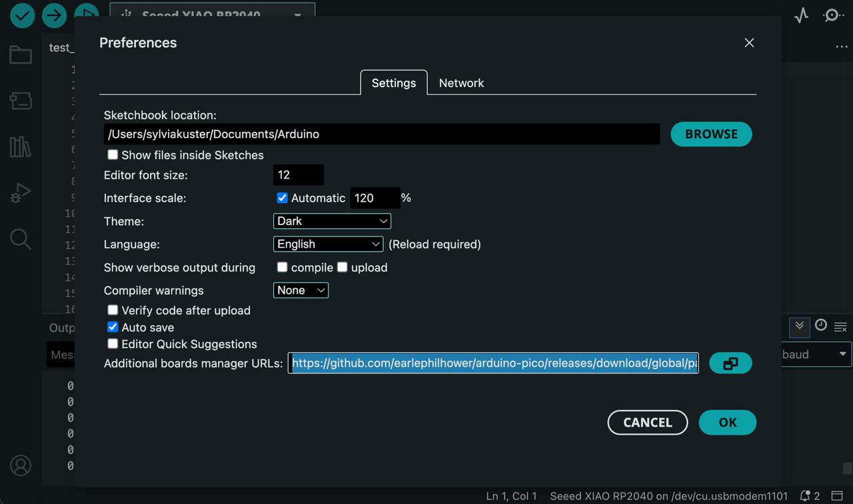The width and height of the screenshot is (853, 504).
Task: Click the Upload arrow icon
Action: 54,15
